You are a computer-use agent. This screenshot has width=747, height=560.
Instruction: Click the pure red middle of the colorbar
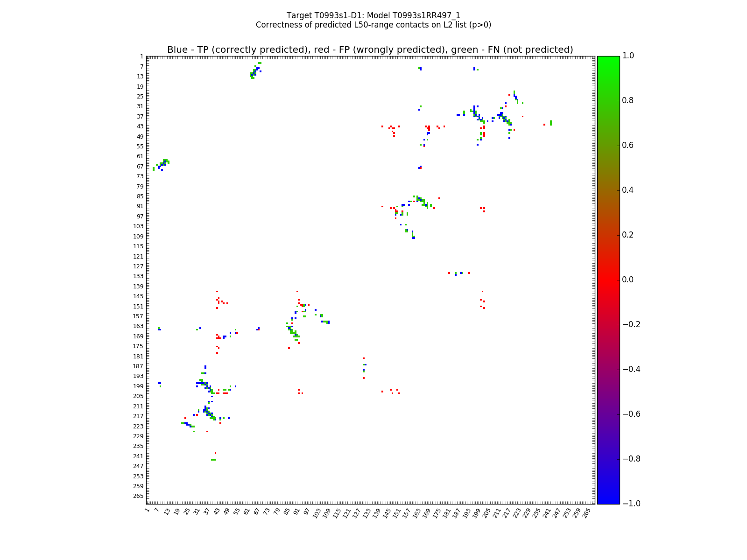coord(608,280)
